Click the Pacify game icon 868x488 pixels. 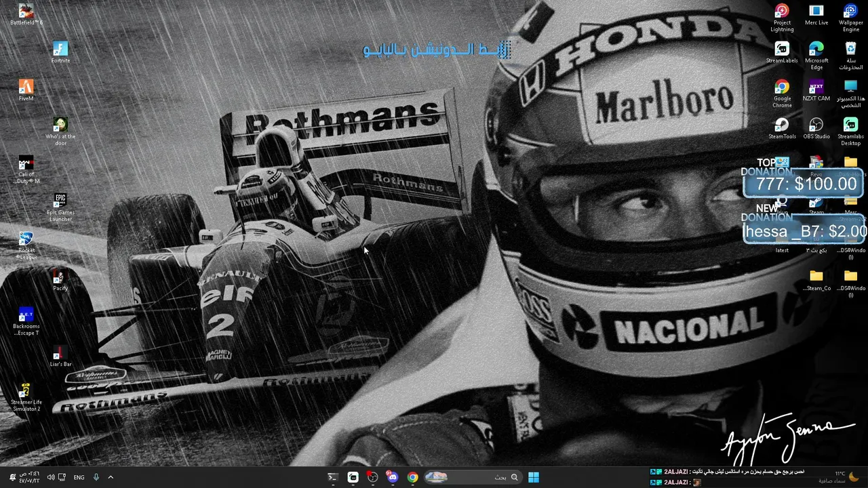pyautogui.click(x=60, y=280)
